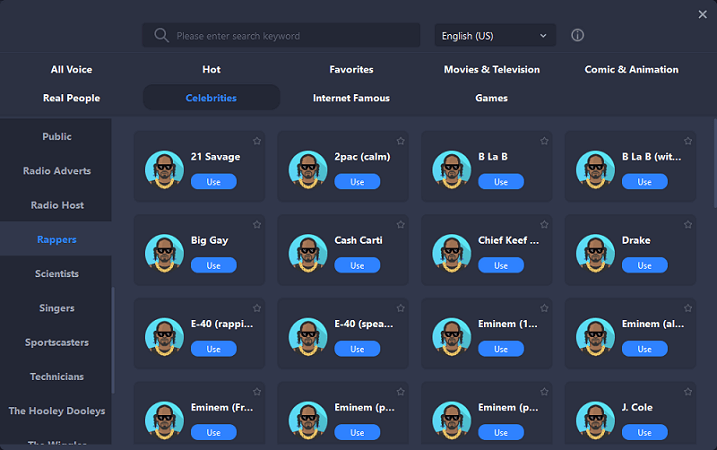Star the E-40 (spea... voice
This screenshot has height=450, width=717.
pyautogui.click(x=401, y=308)
